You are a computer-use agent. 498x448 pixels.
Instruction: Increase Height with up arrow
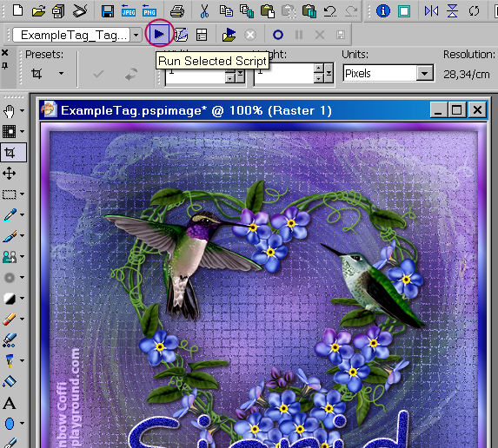(x=319, y=69)
